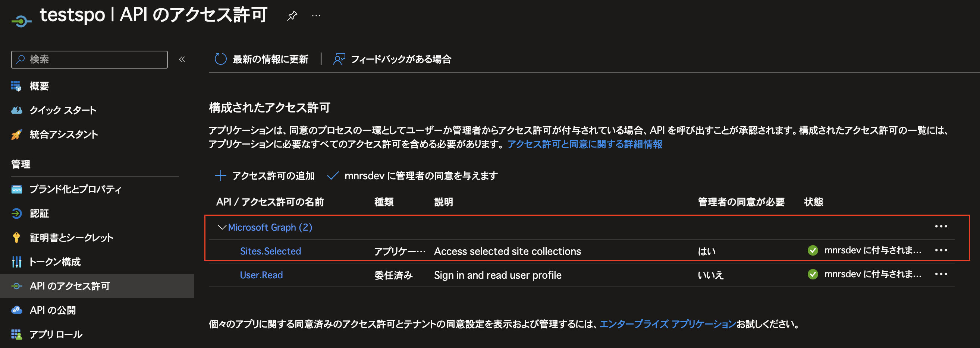
Task: Click the 認証 icon in the sidebar
Action: (x=17, y=213)
